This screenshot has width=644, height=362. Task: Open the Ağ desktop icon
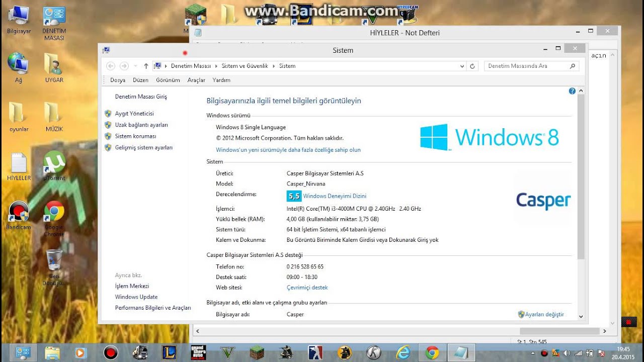(x=18, y=68)
